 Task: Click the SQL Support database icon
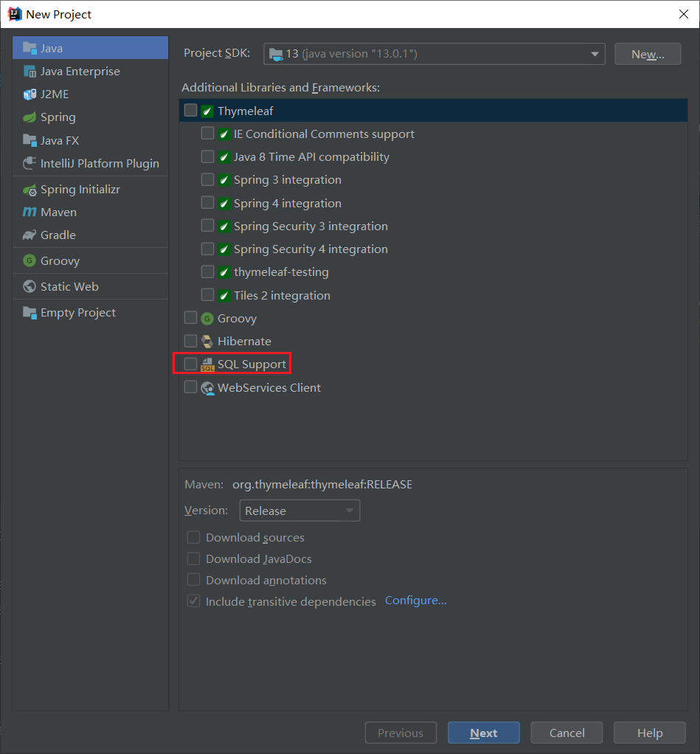(x=207, y=364)
